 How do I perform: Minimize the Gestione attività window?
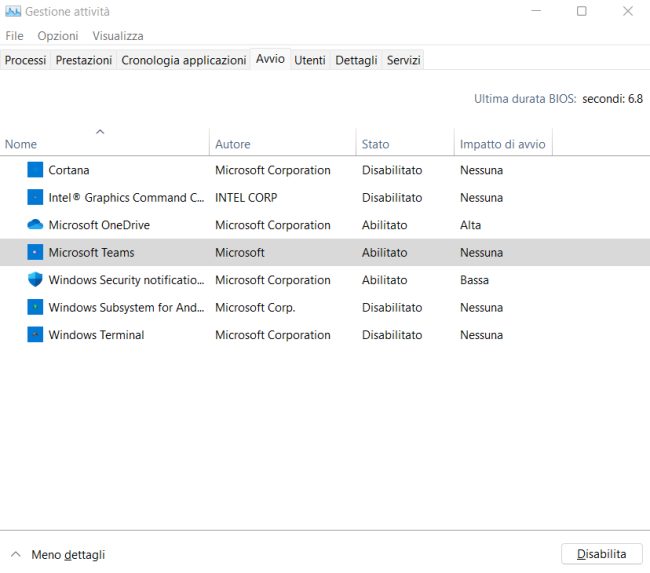point(536,11)
